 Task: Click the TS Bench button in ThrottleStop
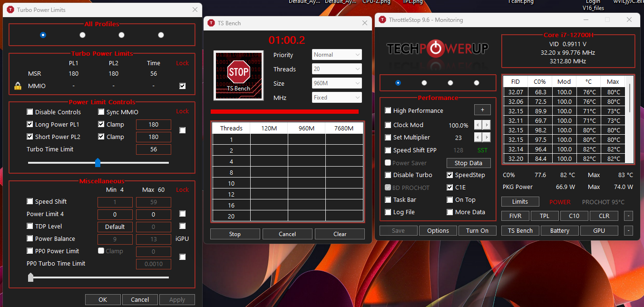520,231
